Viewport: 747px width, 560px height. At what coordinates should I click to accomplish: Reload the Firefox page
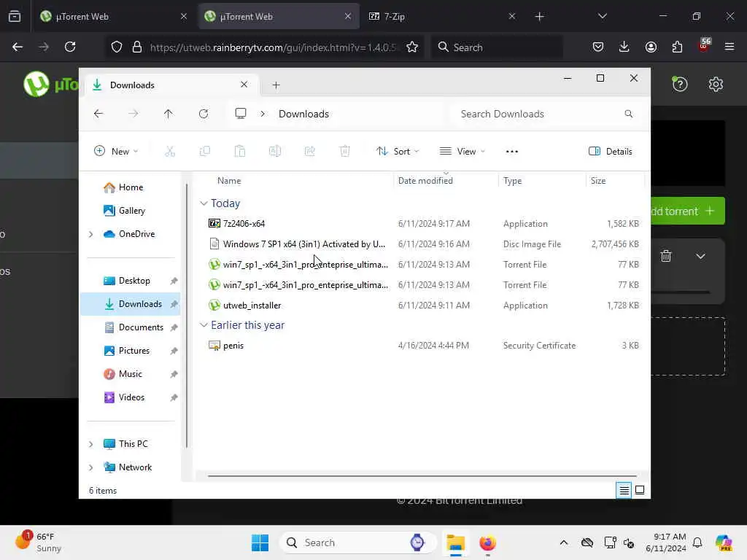coord(70,47)
